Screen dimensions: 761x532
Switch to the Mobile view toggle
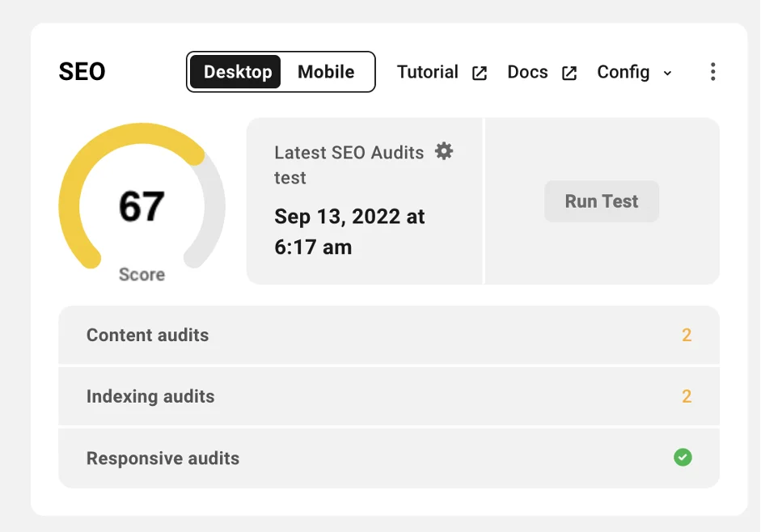(x=326, y=72)
